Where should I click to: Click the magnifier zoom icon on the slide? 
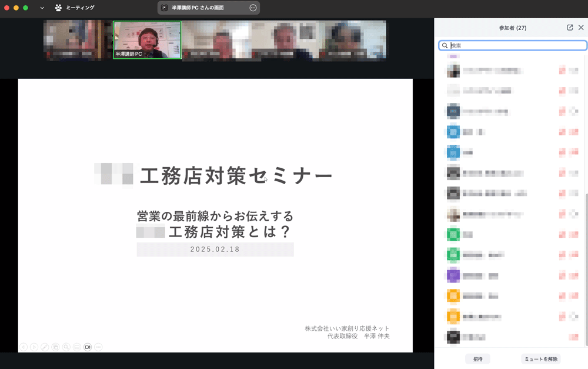coord(66,347)
